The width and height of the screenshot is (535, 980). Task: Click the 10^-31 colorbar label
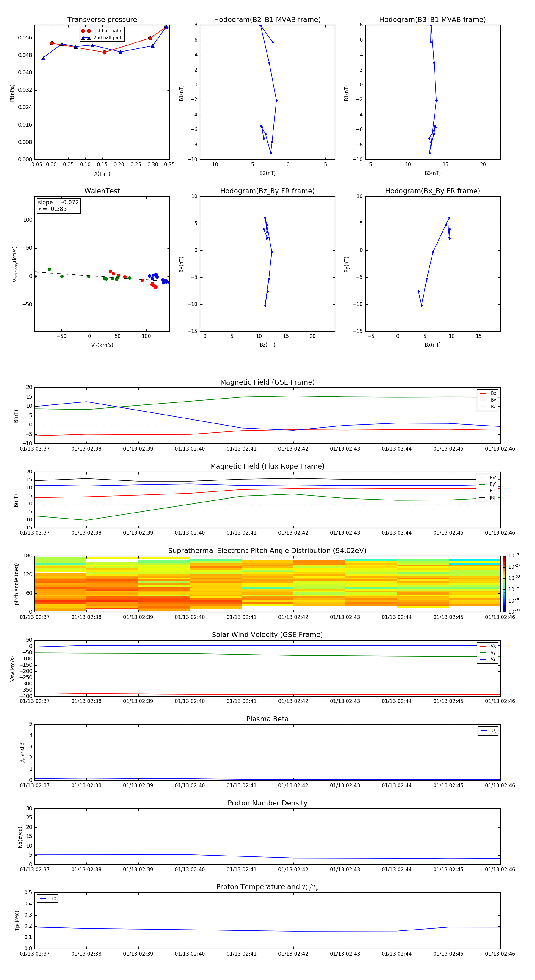point(514,611)
